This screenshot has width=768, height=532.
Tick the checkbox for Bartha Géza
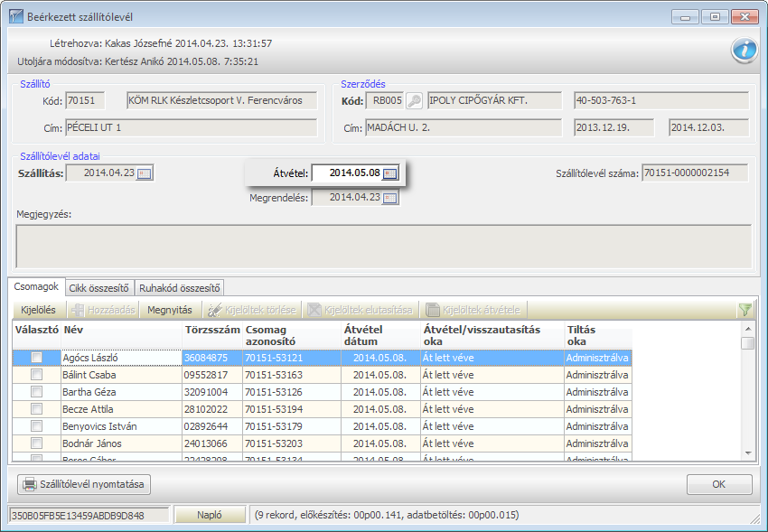pyautogui.click(x=36, y=392)
